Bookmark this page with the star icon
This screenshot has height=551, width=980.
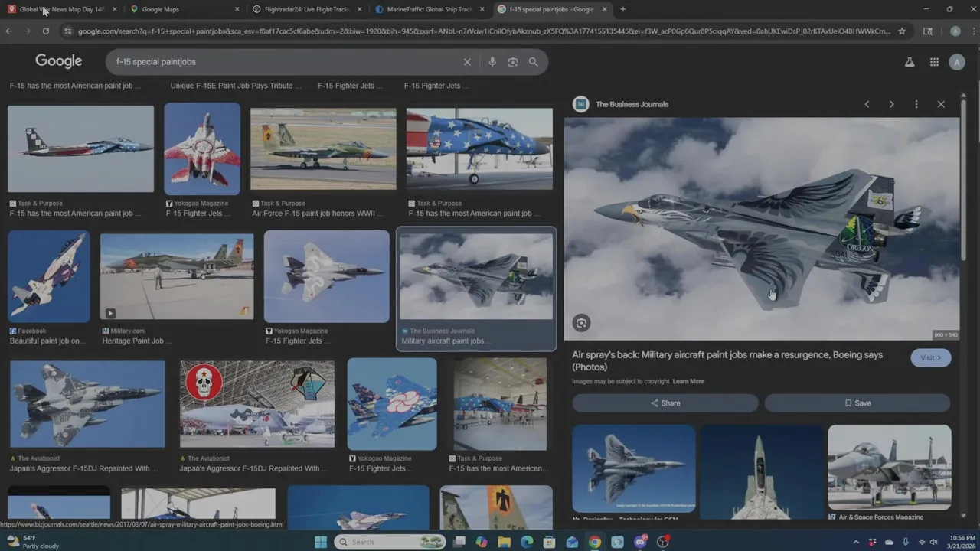(902, 31)
